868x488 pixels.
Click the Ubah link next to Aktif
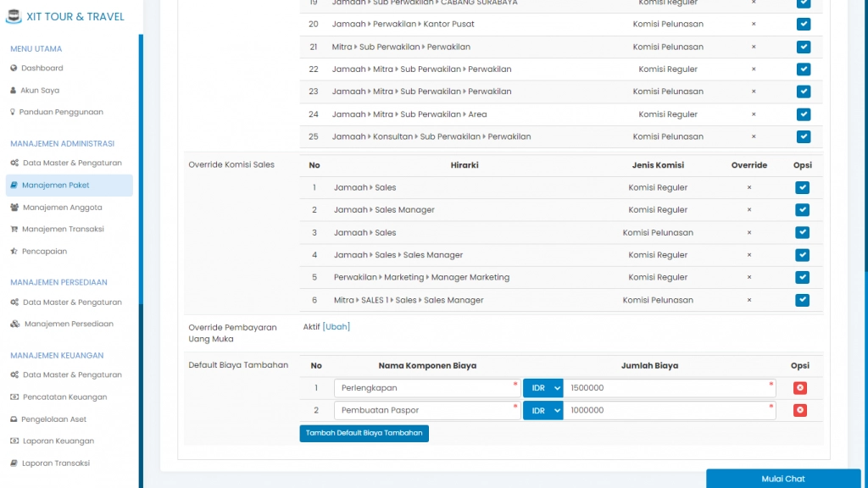click(x=337, y=326)
